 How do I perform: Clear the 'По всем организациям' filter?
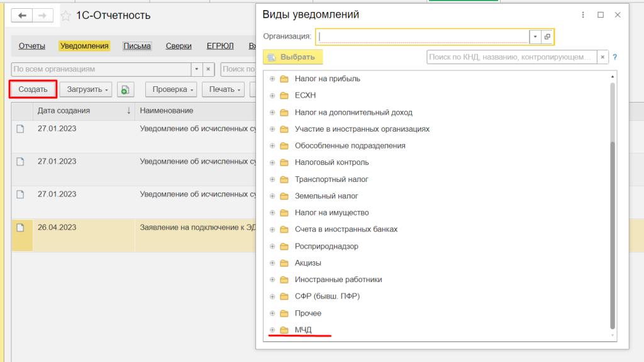[209, 69]
